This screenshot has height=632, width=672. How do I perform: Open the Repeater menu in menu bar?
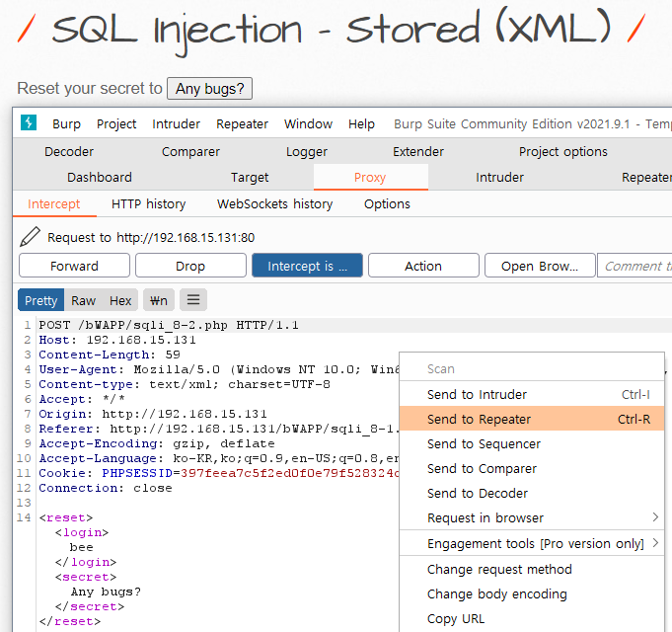[x=242, y=123]
